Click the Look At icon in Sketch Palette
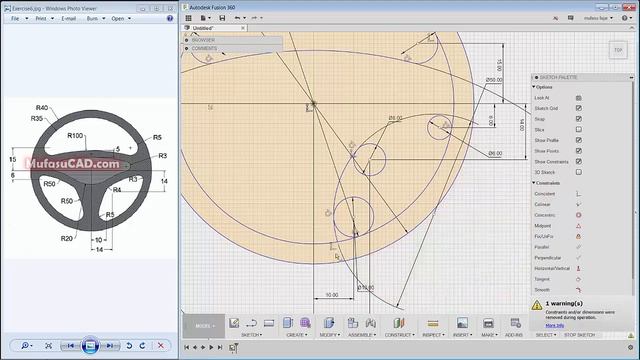Viewport: 640px width, 360px height. [x=578, y=98]
